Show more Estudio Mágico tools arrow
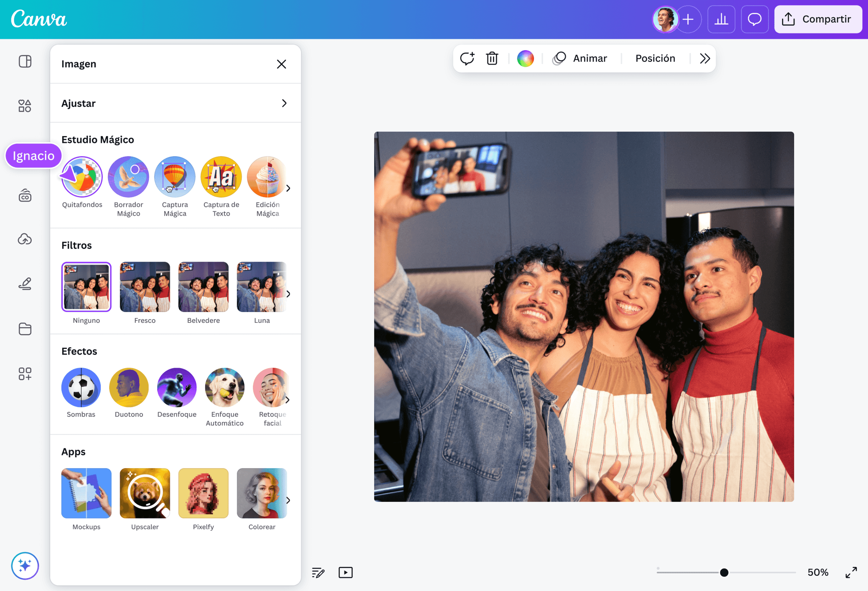This screenshot has height=591, width=868. [288, 188]
